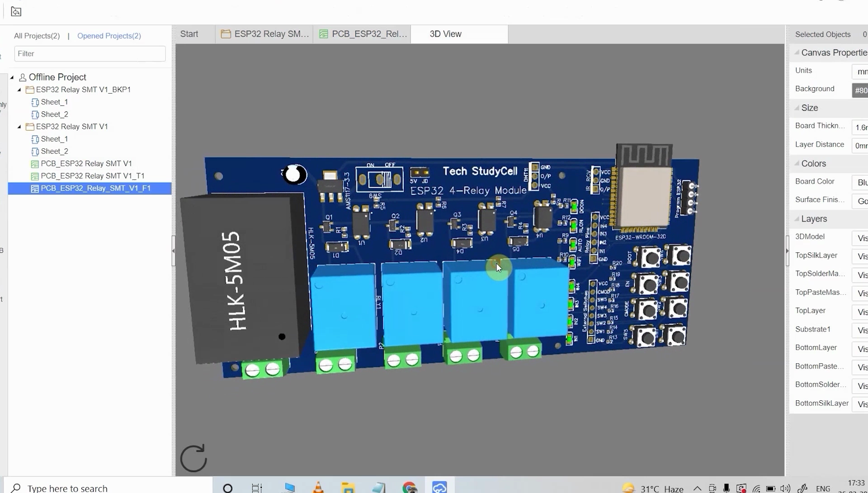Image resolution: width=868 pixels, height=493 pixels.
Task: Collapse the ESP32 Relay SMT V1_BKP1 project tree
Action: (x=19, y=90)
